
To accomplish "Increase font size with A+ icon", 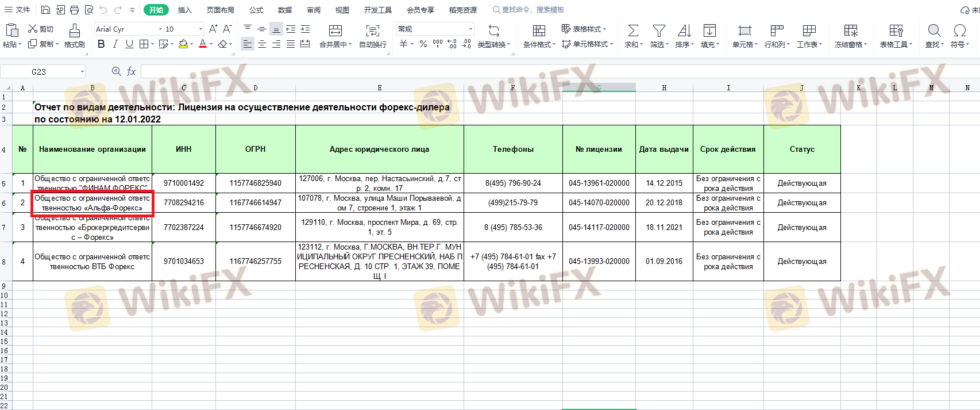I will 213,29.
